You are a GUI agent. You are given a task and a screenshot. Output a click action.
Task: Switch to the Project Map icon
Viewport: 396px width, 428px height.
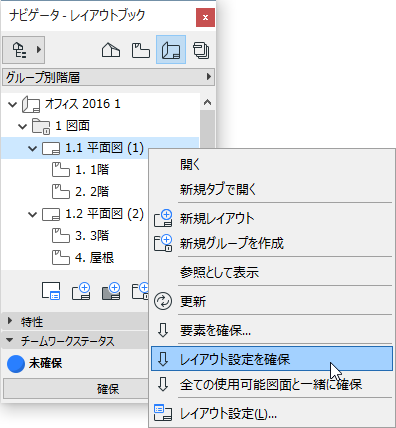111,50
